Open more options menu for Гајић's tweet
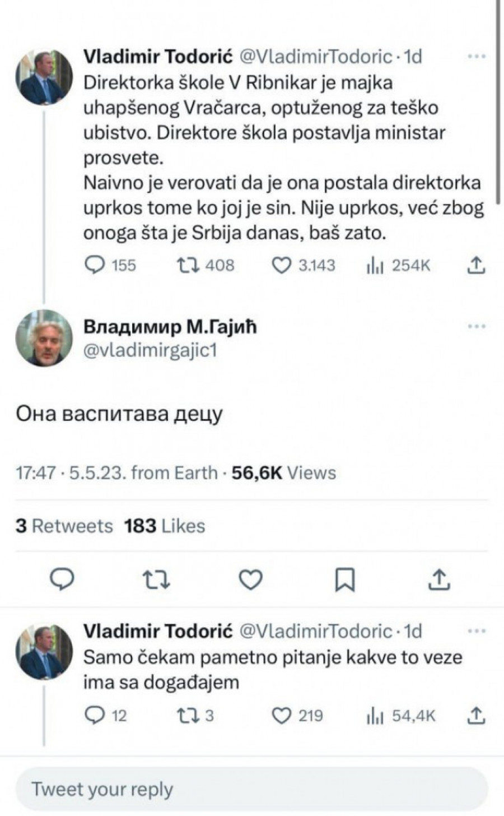The image size is (504, 816). pyautogui.click(x=476, y=326)
